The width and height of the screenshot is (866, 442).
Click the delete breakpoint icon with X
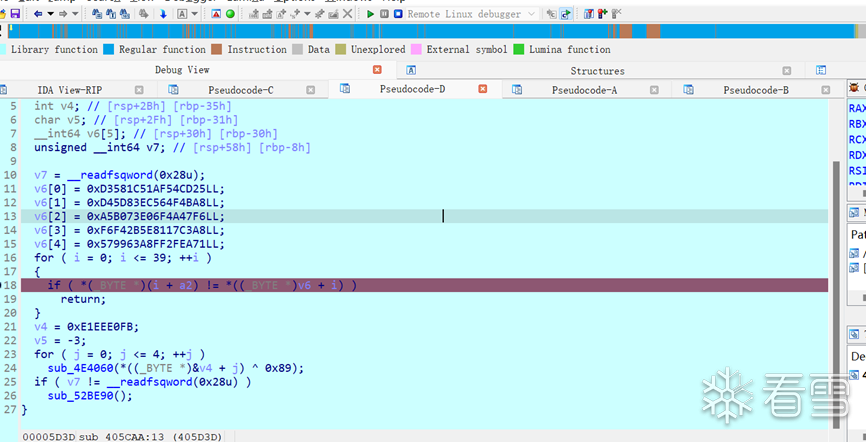click(616, 14)
